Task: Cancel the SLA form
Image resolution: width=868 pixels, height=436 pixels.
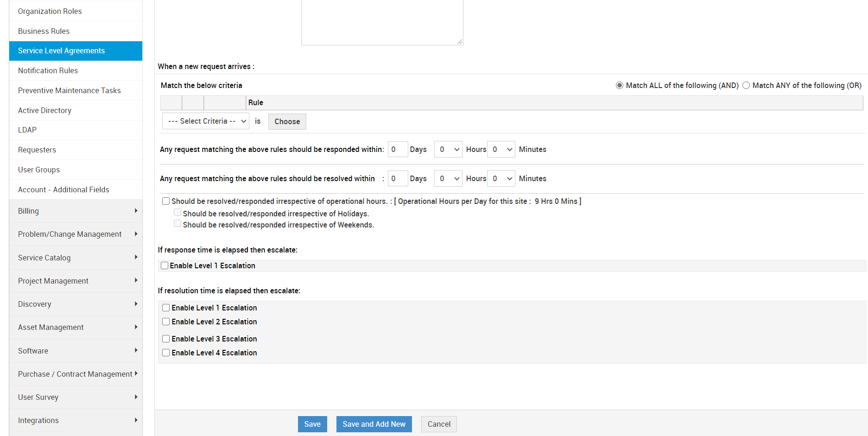Action: click(439, 424)
